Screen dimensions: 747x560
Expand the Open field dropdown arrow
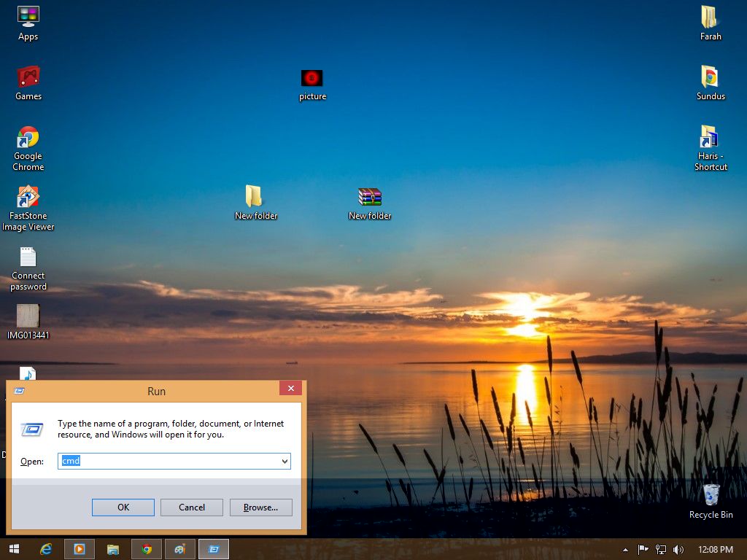285,461
